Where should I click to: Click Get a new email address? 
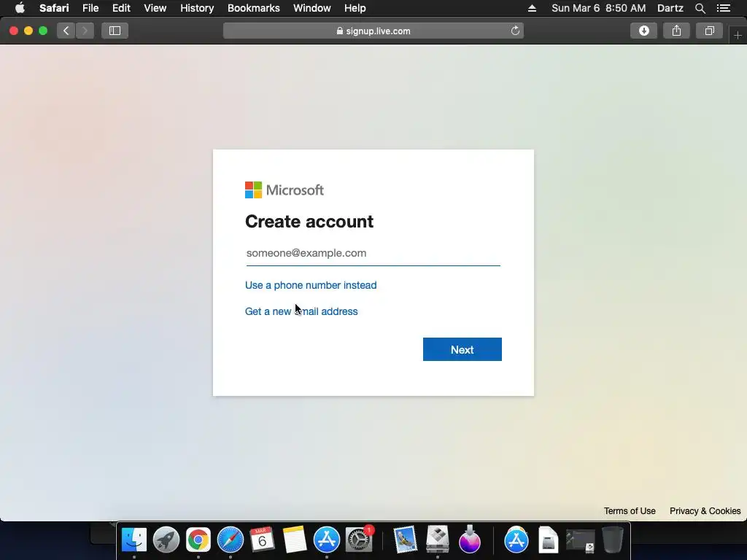pos(301,311)
